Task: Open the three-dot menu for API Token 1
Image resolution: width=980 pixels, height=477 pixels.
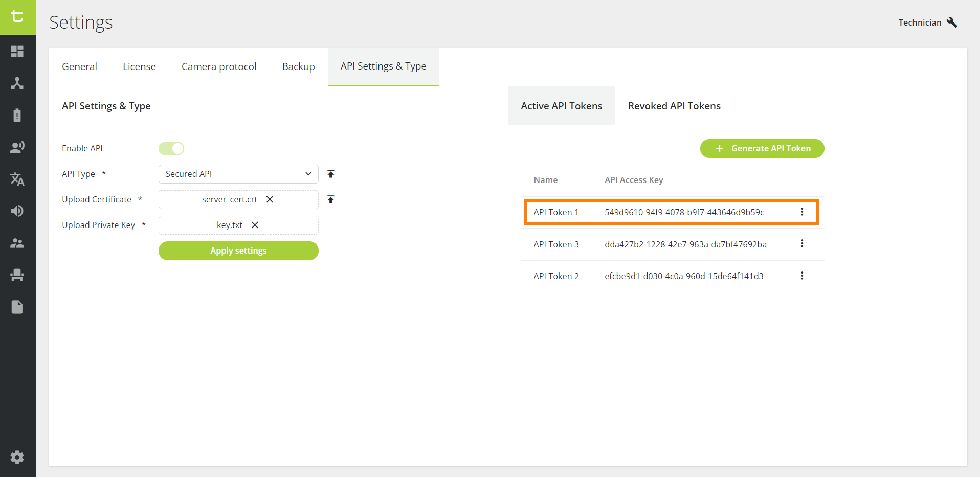Action: (802, 212)
